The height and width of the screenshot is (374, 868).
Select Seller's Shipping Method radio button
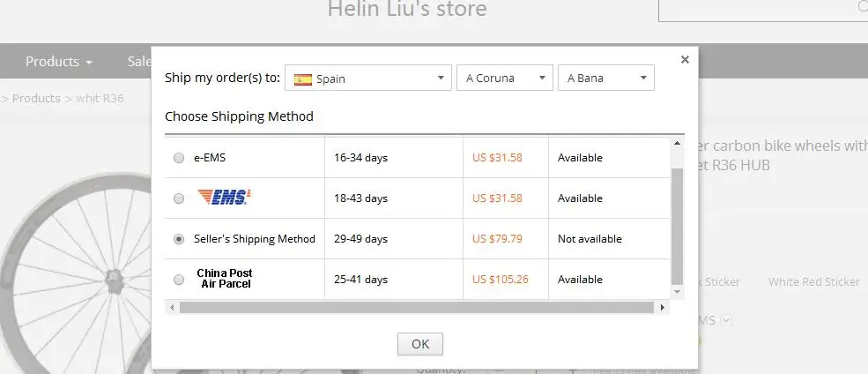click(179, 239)
